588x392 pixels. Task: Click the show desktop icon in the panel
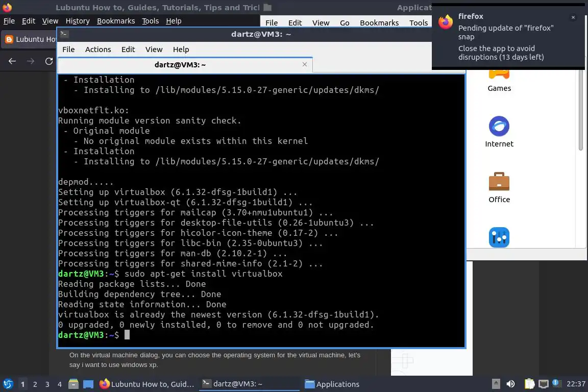click(x=88, y=384)
